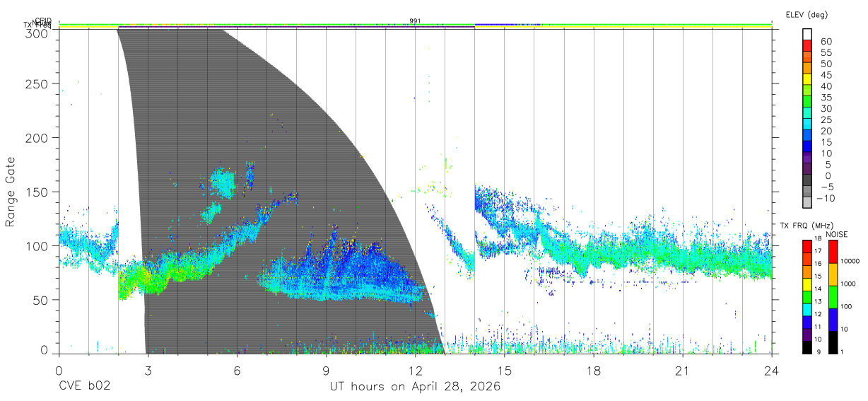
Task: Click the '10000' label on the NOISE legend
Action: pyautogui.click(x=849, y=261)
